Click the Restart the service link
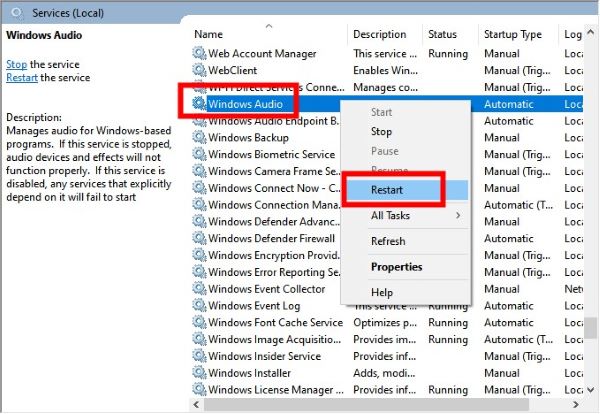This screenshot has width=600, height=414. click(22, 78)
